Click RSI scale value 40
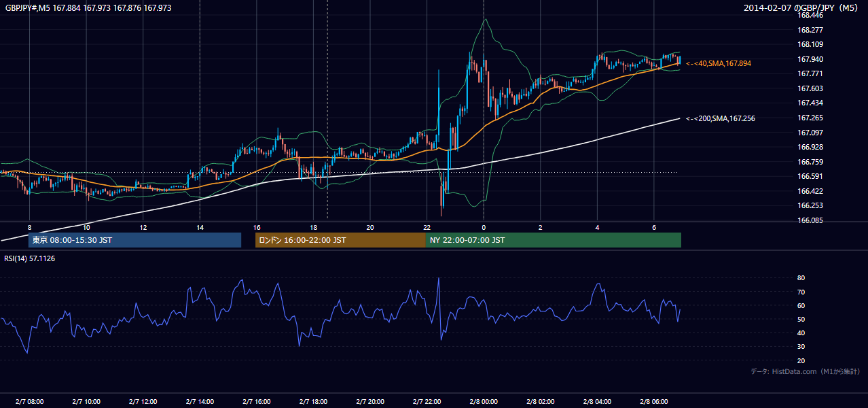 click(801, 333)
